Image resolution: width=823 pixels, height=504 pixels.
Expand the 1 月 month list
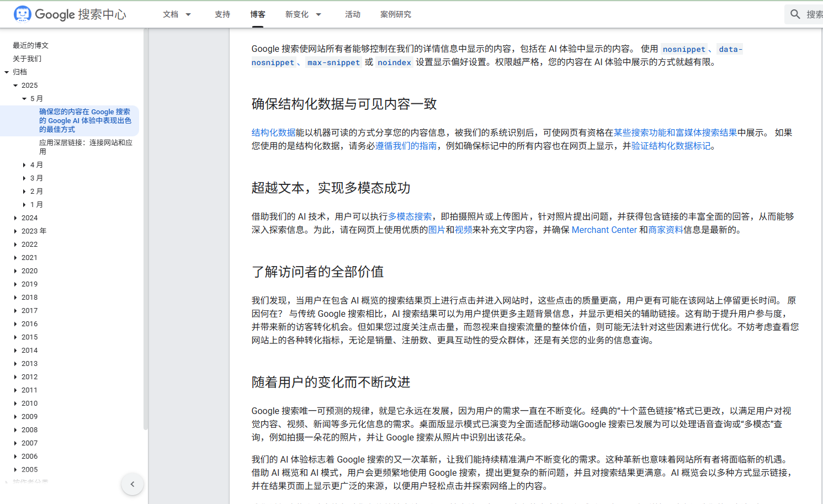24,205
